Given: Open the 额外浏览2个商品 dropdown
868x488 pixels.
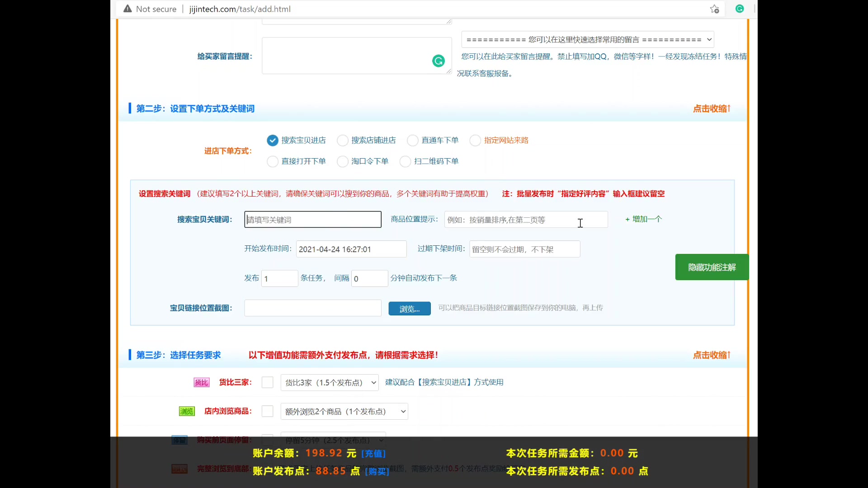Looking at the screenshot, I should pos(344,412).
